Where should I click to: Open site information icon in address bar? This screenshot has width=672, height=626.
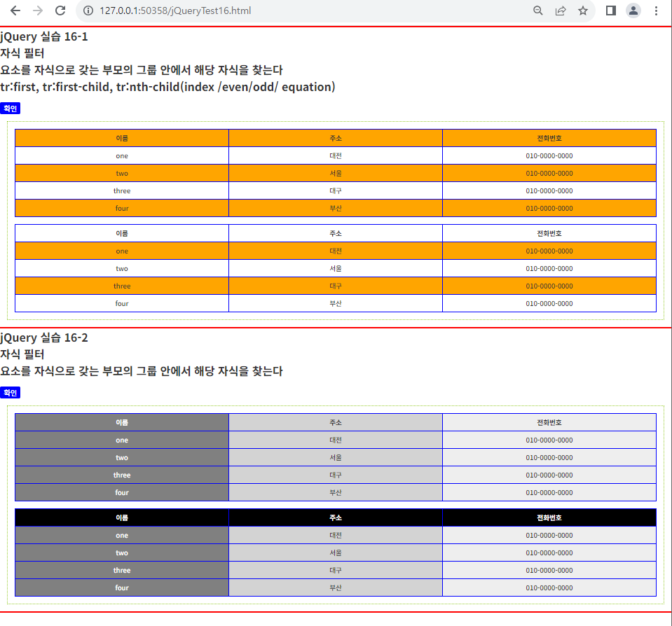tap(88, 11)
